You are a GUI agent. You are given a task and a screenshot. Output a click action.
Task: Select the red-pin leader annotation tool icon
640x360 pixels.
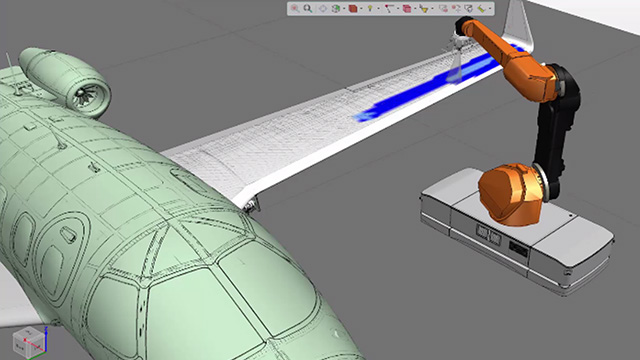tap(389, 8)
